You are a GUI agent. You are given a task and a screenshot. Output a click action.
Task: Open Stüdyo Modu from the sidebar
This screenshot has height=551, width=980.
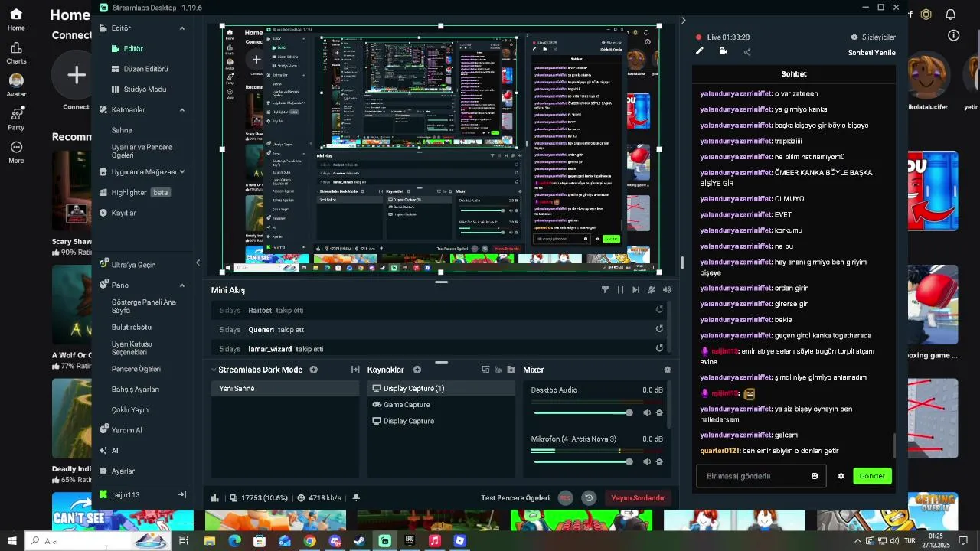140,90
